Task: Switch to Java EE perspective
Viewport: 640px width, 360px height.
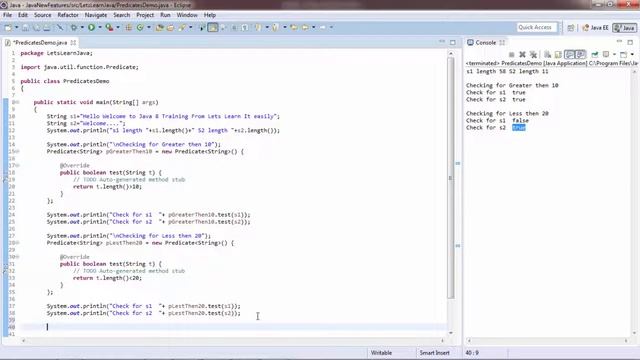Action: (x=595, y=27)
